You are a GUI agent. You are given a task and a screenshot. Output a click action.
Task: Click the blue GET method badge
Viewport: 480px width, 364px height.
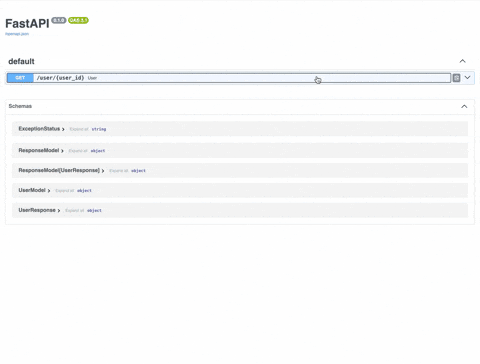click(x=20, y=78)
